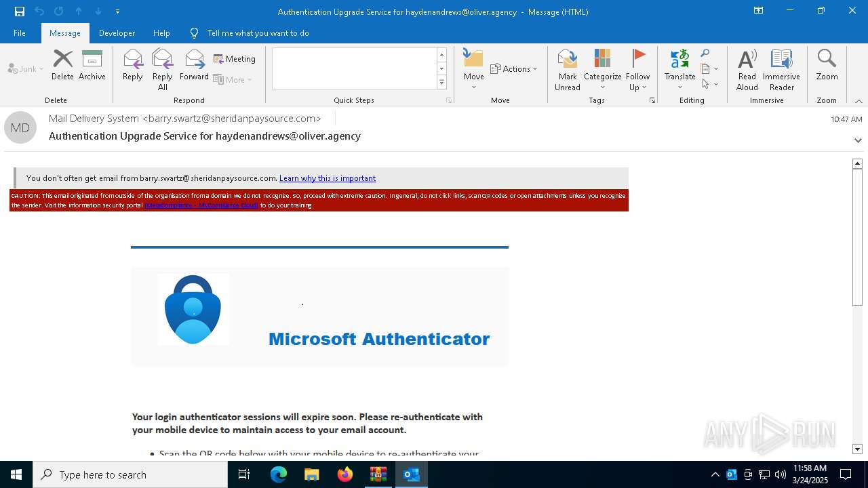Open WinRAR from the taskbar
Viewport: 868px width, 488px height.
coord(378,474)
